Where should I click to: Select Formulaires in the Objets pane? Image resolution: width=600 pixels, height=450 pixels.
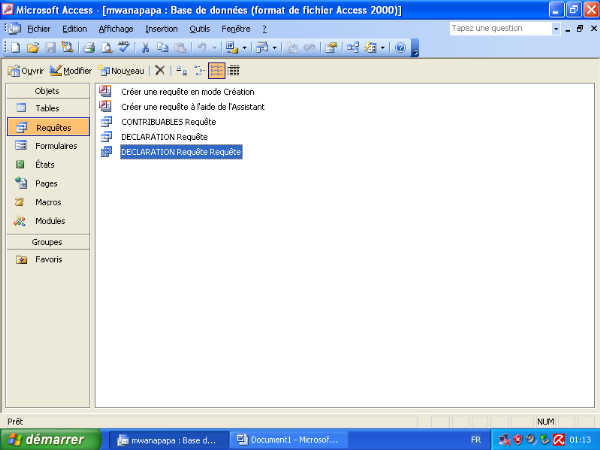48,146
